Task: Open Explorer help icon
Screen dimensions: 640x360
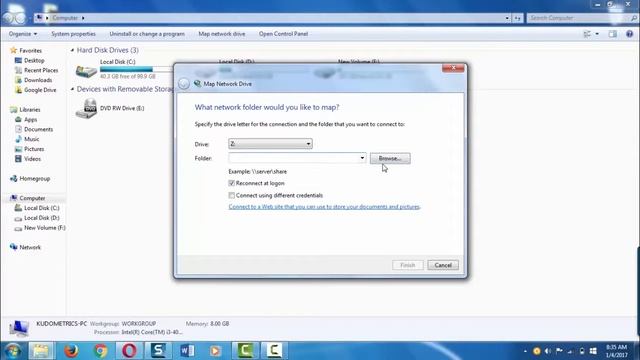Action: tap(629, 34)
